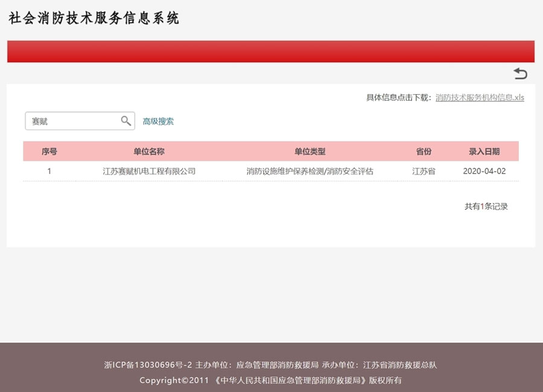This screenshot has width=543, height=392.
Task: Click the 序号 column header
Action: click(x=49, y=151)
